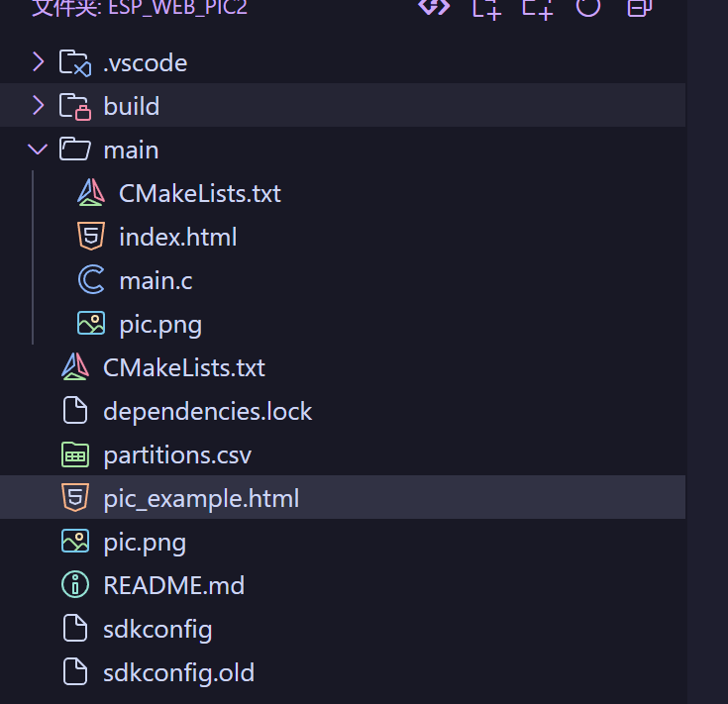
Task: Click the HTML5 icon beside index.html
Action: coord(91,237)
